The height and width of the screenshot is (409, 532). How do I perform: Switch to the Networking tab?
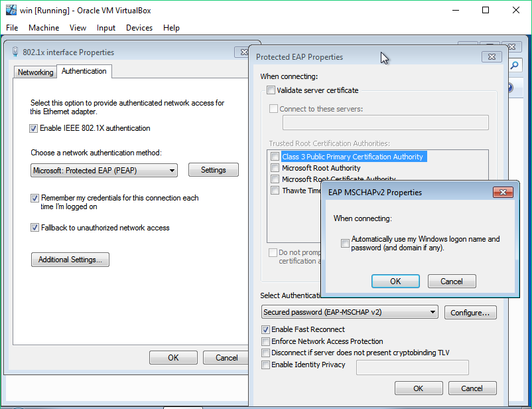tap(35, 72)
